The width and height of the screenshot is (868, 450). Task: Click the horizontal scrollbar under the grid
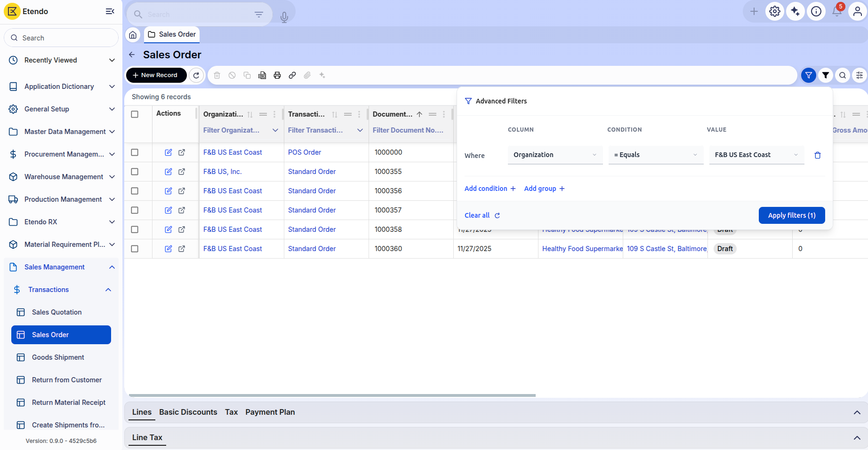coord(332,395)
